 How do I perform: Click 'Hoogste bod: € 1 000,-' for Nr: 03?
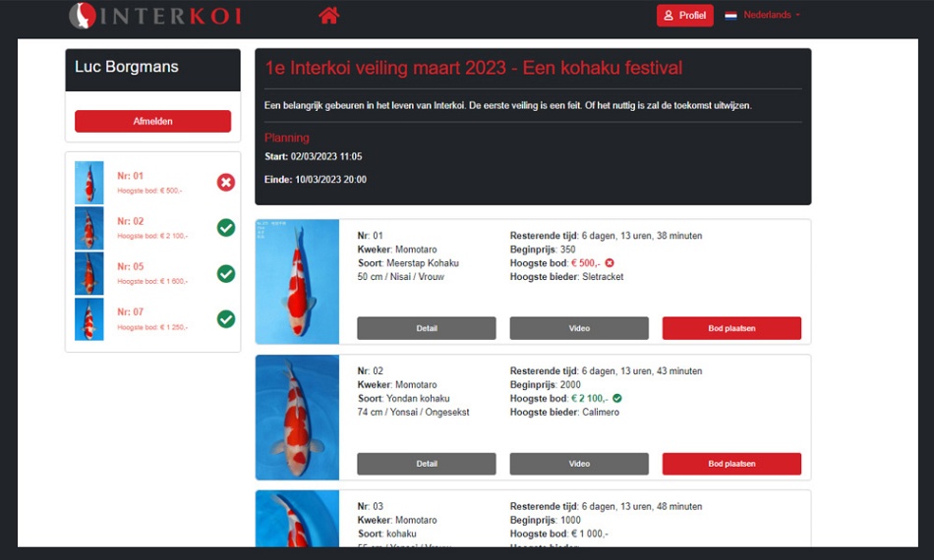pyautogui.click(x=558, y=533)
